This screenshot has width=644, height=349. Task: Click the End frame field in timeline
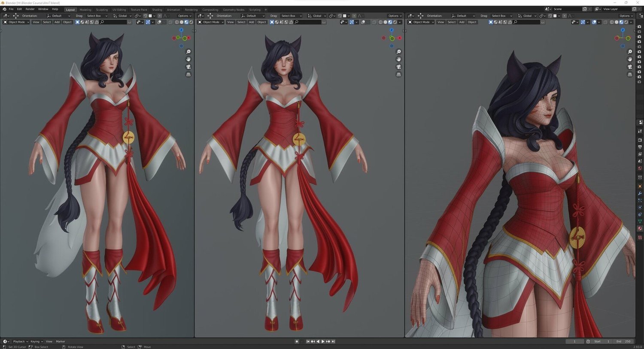[x=624, y=341]
